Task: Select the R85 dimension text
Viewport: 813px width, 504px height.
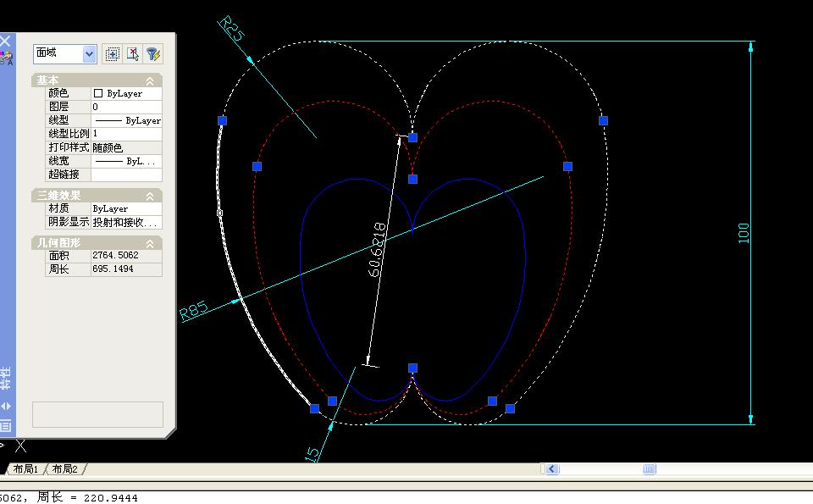Action: pos(193,311)
